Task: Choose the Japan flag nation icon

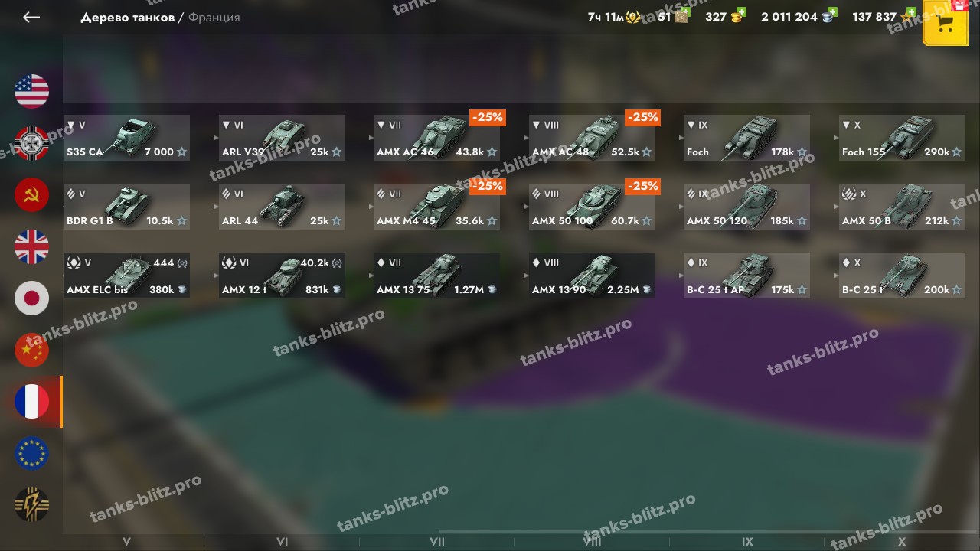Action: click(x=31, y=298)
